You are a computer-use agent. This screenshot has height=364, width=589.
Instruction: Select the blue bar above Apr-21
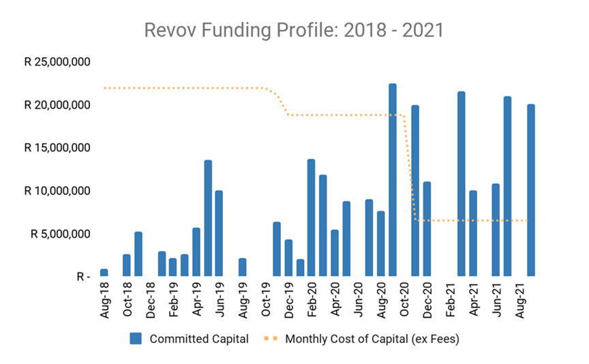click(473, 234)
